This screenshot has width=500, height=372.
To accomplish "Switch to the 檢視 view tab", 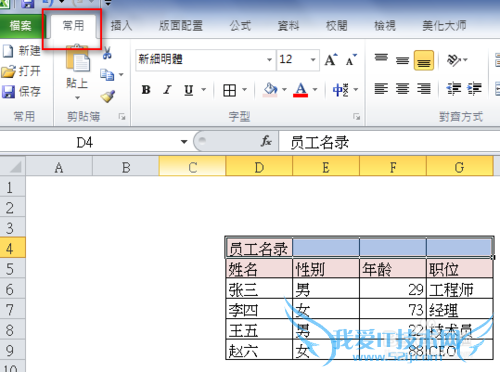I will coord(385,26).
